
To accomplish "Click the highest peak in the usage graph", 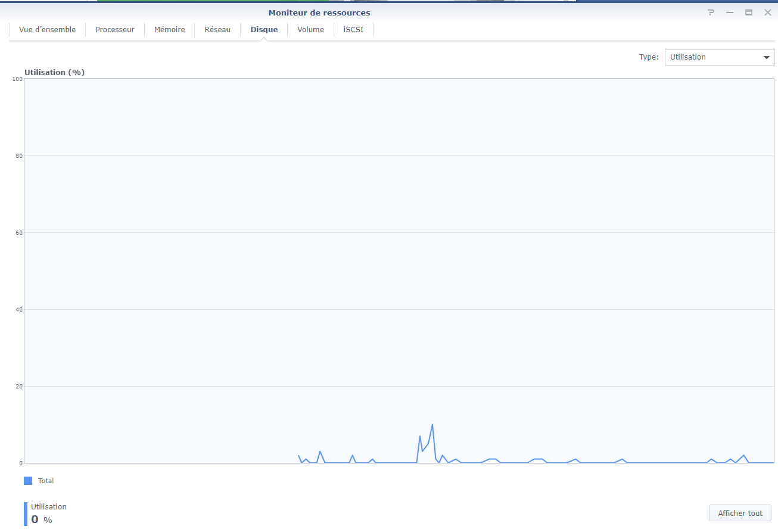I will pos(432,425).
